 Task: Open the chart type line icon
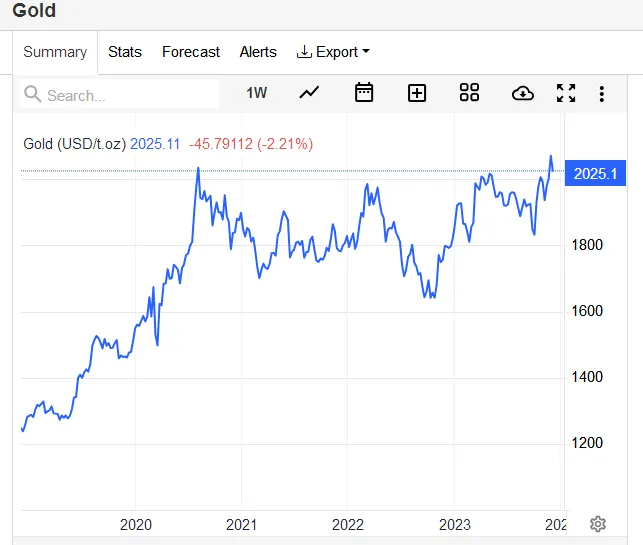click(310, 93)
